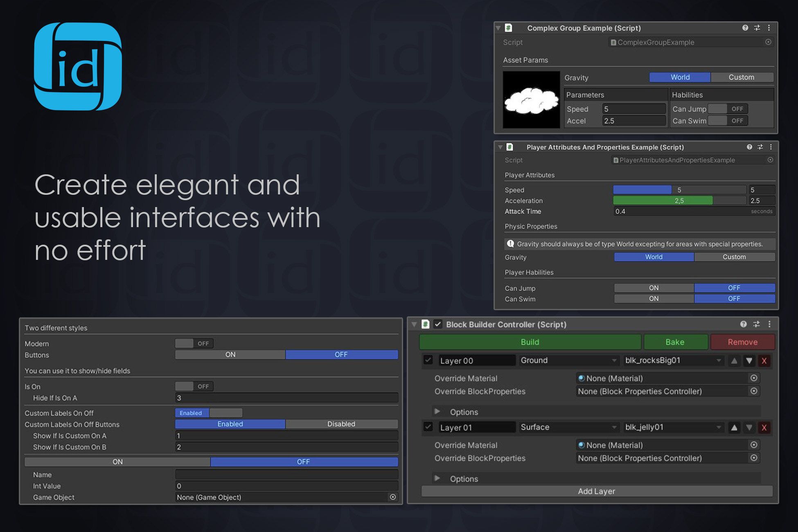Click the move-up arrow on Layer 01
The width and height of the screenshot is (798, 532).
tap(734, 427)
